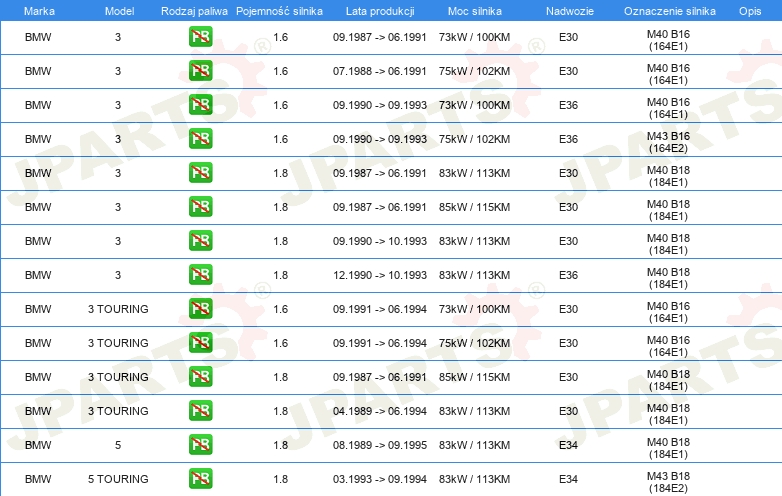Select Pojemność silnika column header
The width and height of the screenshot is (782, 496).
click(279, 11)
